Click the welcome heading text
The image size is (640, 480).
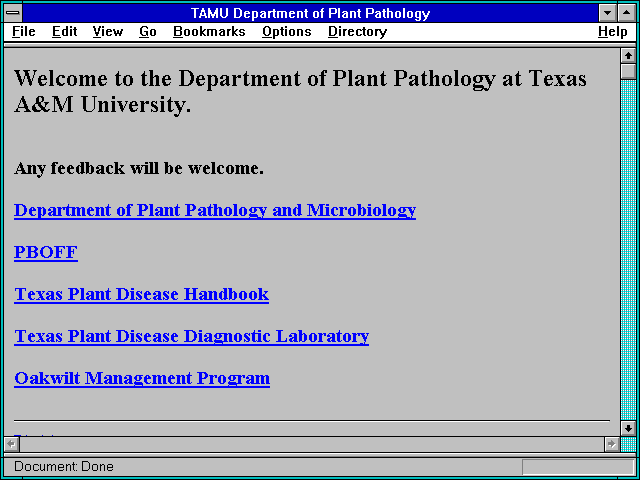[300, 91]
